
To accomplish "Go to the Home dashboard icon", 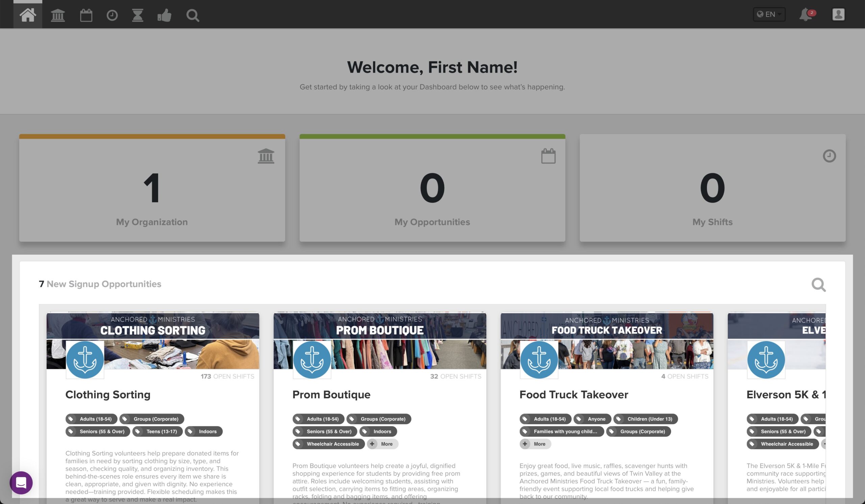I will click(x=27, y=15).
